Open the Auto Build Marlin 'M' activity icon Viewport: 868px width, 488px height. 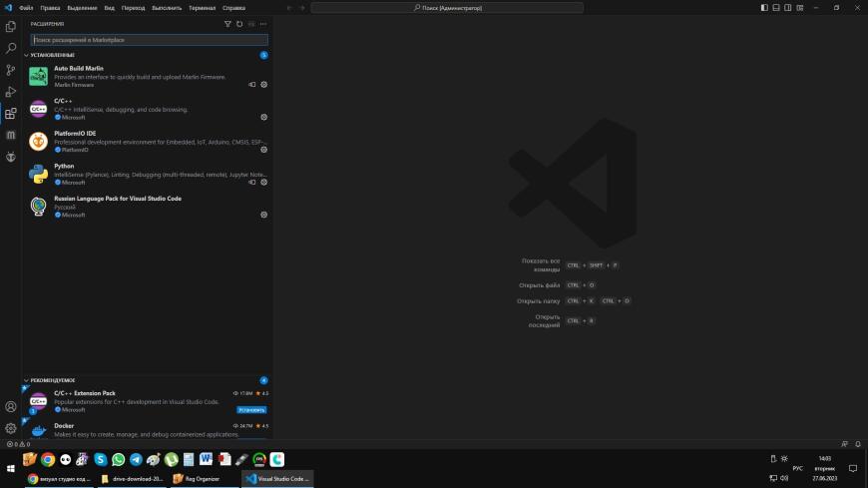(x=11, y=135)
